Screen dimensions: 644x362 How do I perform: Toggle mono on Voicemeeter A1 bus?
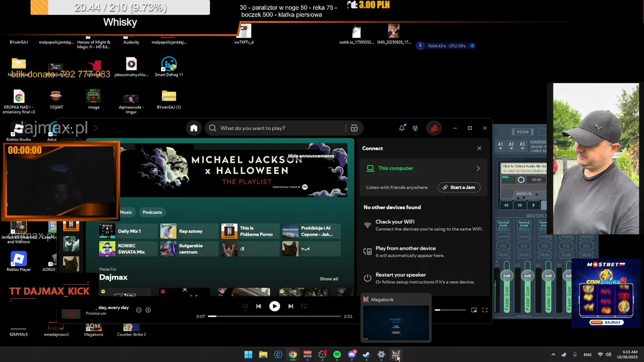pyautogui.click(x=503, y=237)
